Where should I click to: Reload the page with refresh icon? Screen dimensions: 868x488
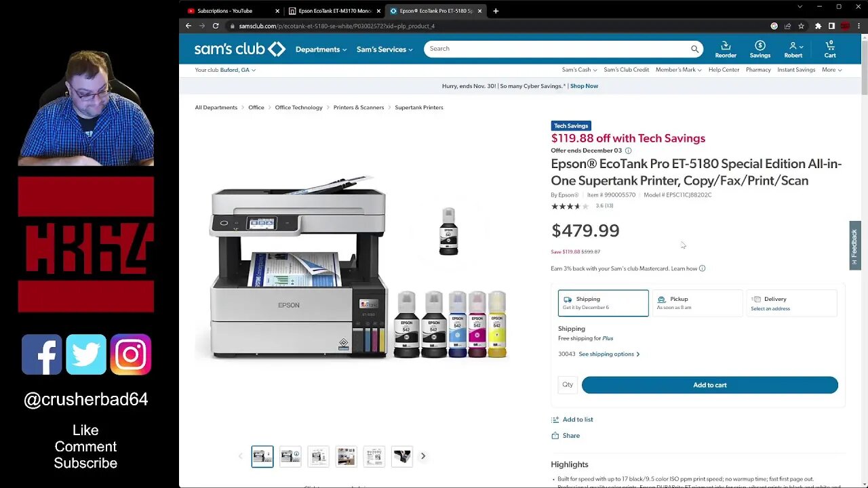(216, 26)
